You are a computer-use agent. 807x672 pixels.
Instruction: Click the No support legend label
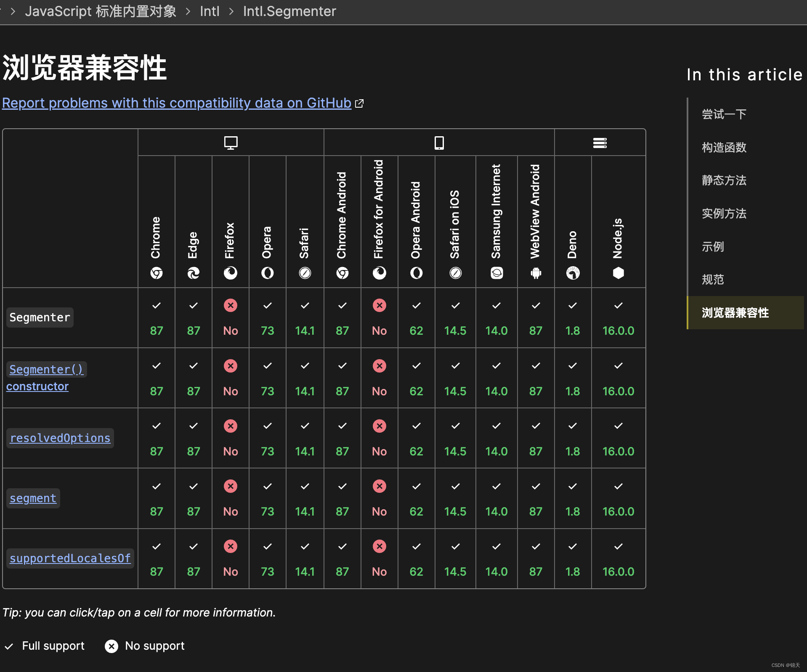click(155, 646)
